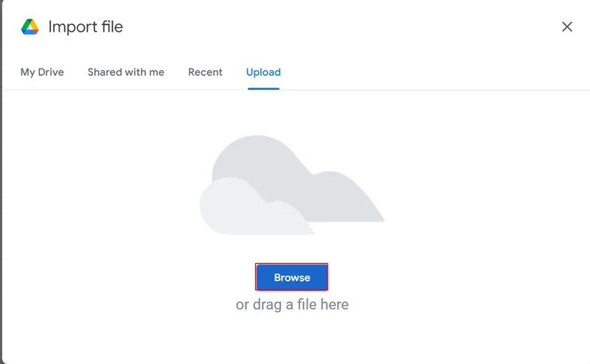This screenshot has height=364, width=590.
Task: Switch to the My Drive tab
Action: tap(42, 72)
